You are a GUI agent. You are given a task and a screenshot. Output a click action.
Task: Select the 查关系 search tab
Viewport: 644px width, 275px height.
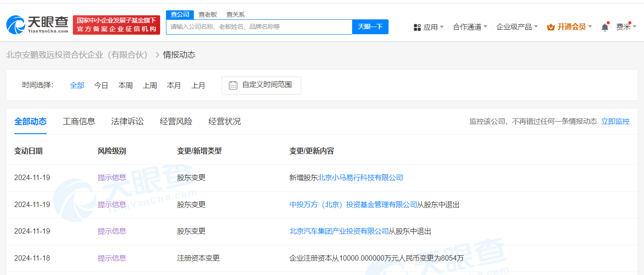click(x=235, y=15)
